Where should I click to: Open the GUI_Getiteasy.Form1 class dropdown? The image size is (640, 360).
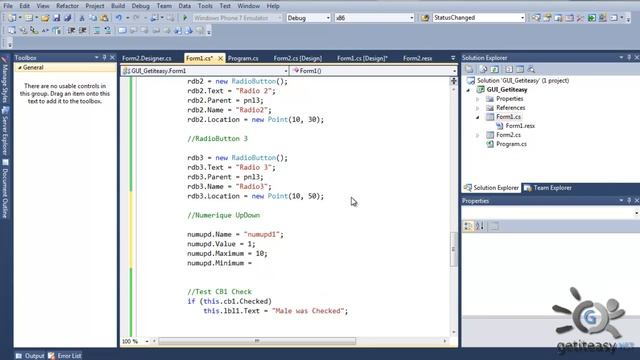click(x=286, y=71)
